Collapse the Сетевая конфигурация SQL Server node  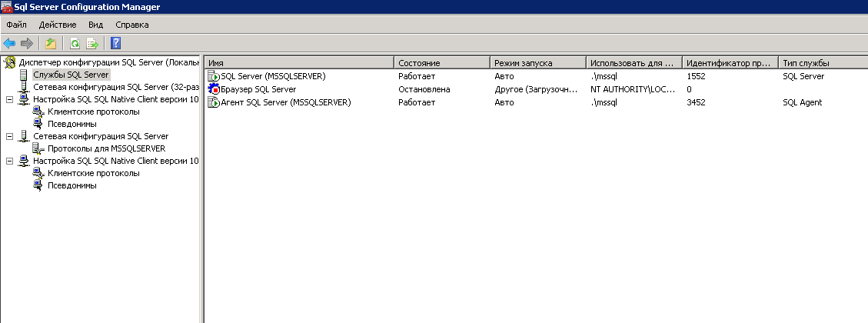click(x=9, y=136)
